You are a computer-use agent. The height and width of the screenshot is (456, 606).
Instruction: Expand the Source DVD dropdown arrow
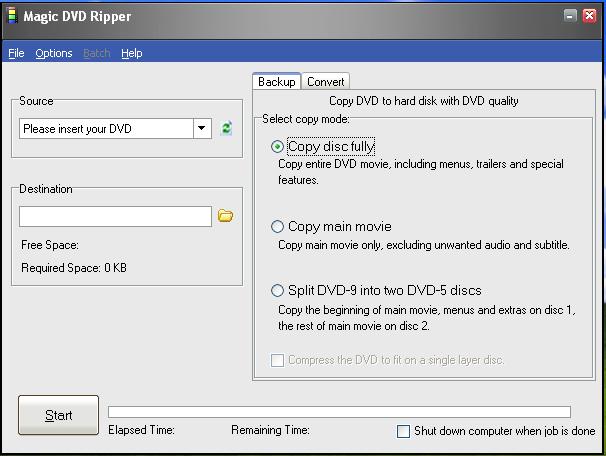202,128
